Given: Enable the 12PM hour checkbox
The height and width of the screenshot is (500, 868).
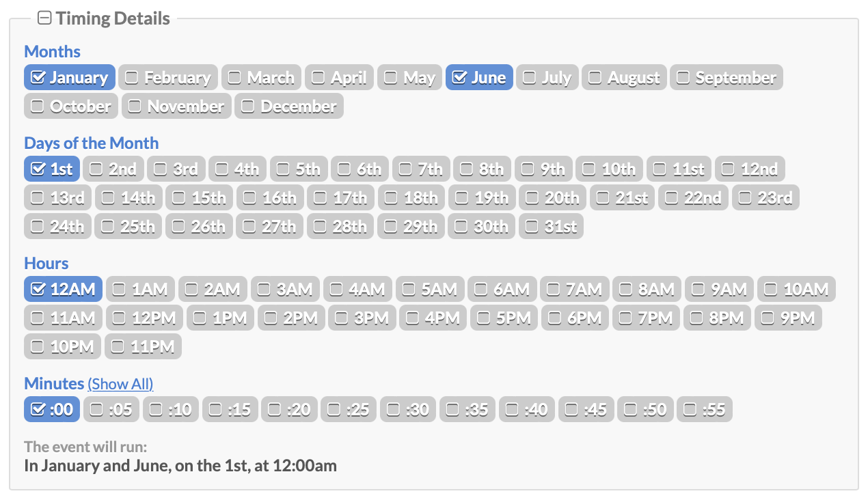Looking at the screenshot, I should point(144,318).
